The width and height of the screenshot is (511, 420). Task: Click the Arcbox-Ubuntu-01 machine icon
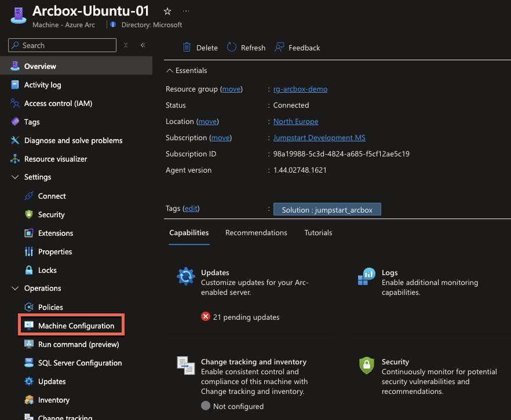click(19, 15)
